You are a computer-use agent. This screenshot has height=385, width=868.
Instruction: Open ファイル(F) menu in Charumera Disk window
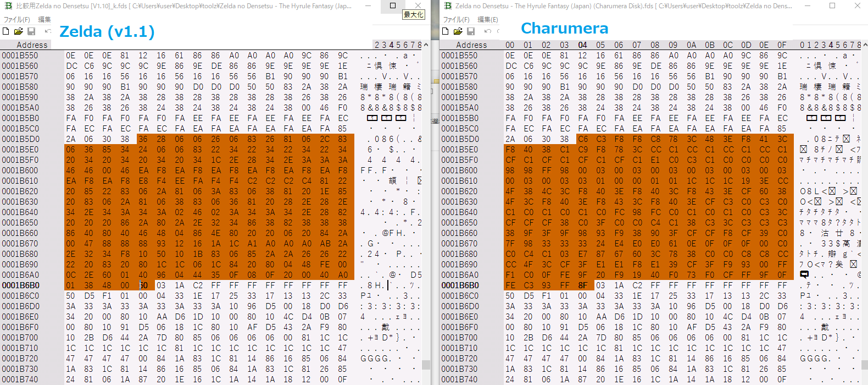tap(457, 19)
